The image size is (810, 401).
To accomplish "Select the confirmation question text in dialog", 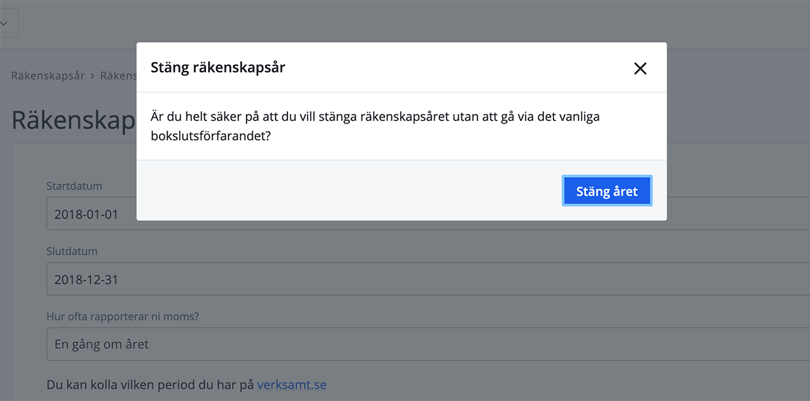I will tap(375, 127).
